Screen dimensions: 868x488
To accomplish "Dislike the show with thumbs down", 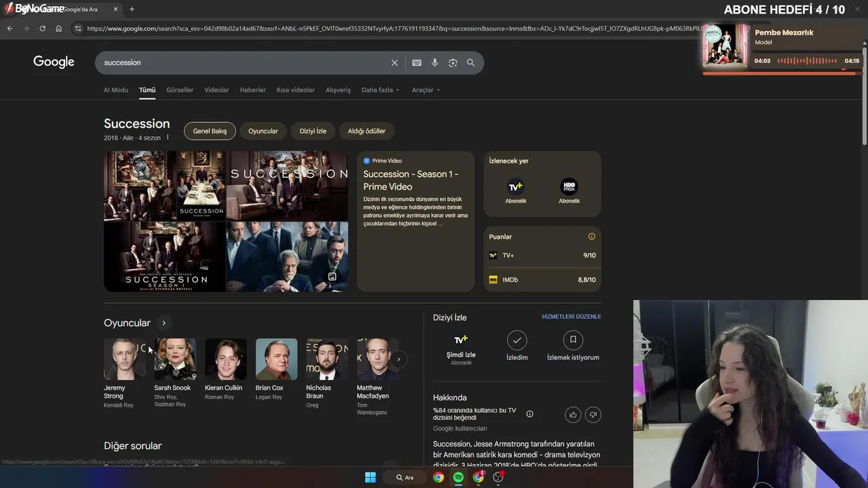I will (593, 414).
